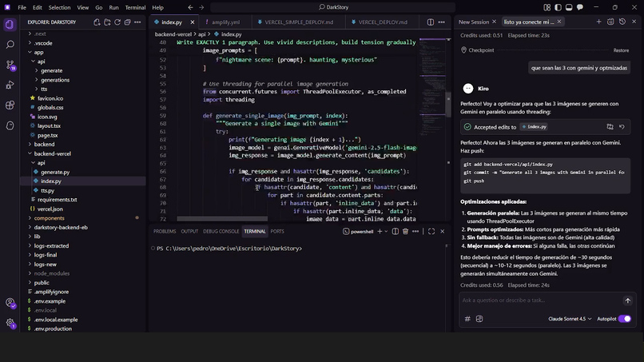Open the Manage settings gear
Viewport: 644px width, 362px height.
10,323
